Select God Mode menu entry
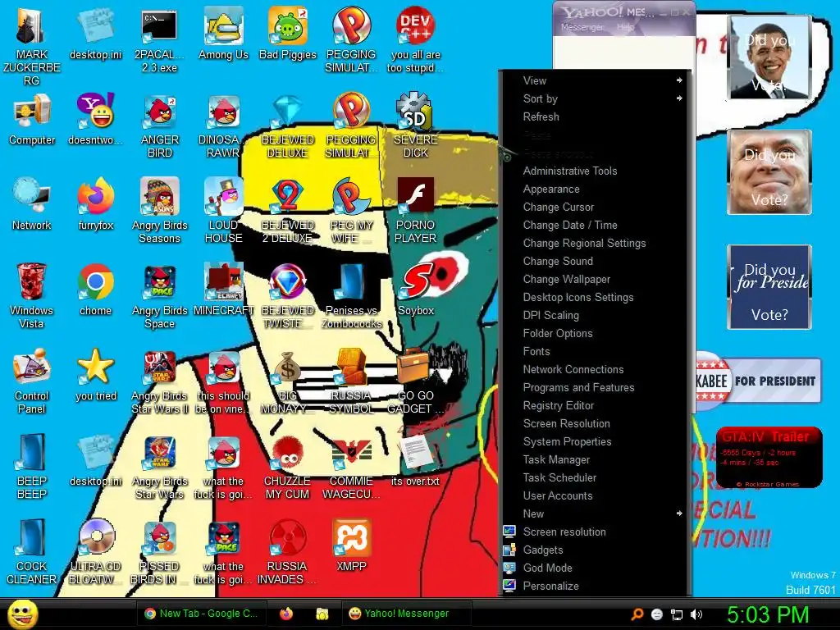Image resolution: width=840 pixels, height=630 pixels. [595, 568]
